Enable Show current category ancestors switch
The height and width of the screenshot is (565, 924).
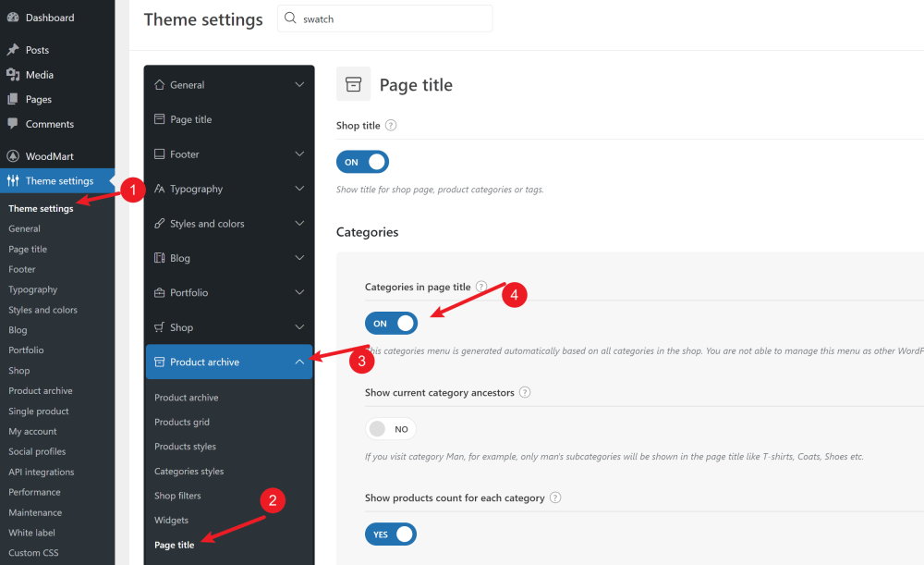(x=391, y=429)
